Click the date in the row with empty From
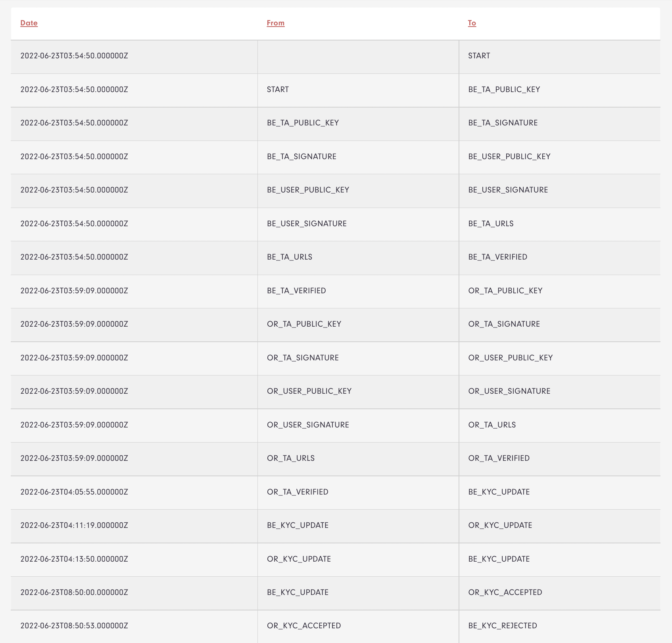672x643 pixels. [74, 56]
